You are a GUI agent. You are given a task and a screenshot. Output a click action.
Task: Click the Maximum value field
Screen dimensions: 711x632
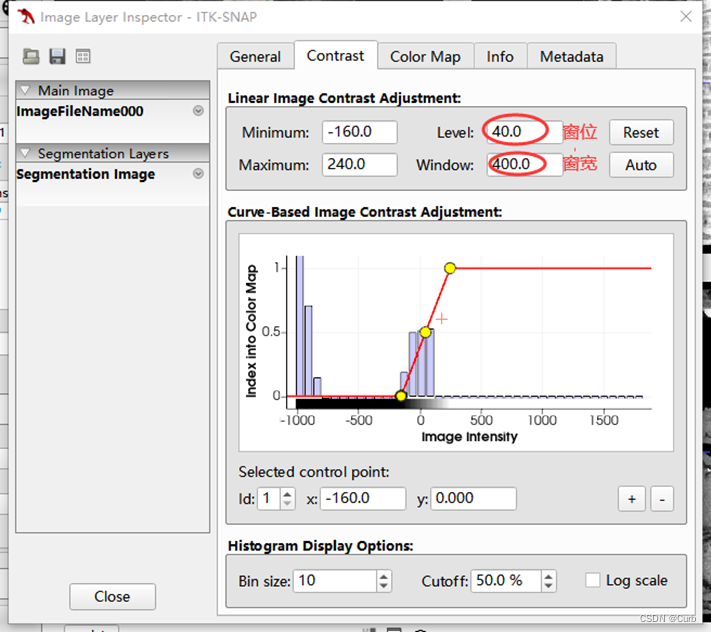pos(360,164)
